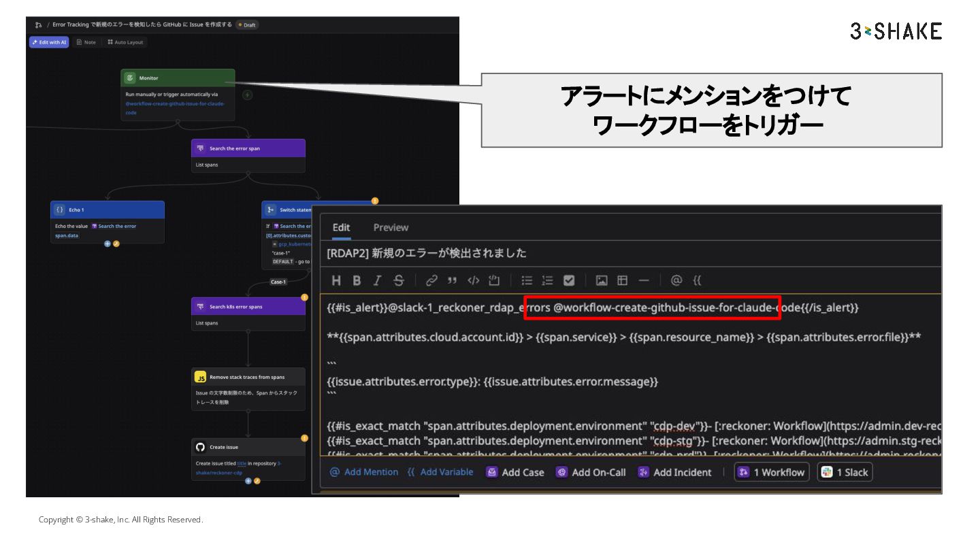Click the monitor title field "[RDAP2]"
The height and width of the screenshot is (551, 980).
[631, 253]
